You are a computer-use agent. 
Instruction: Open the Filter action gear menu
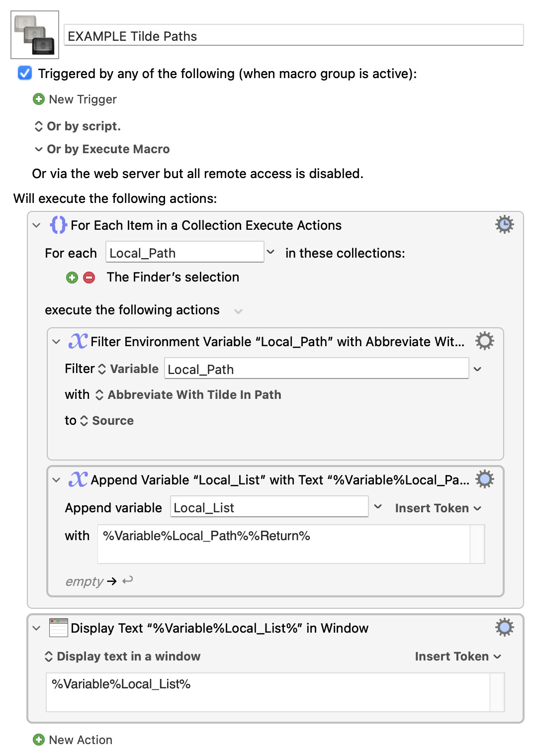pos(484,341)
